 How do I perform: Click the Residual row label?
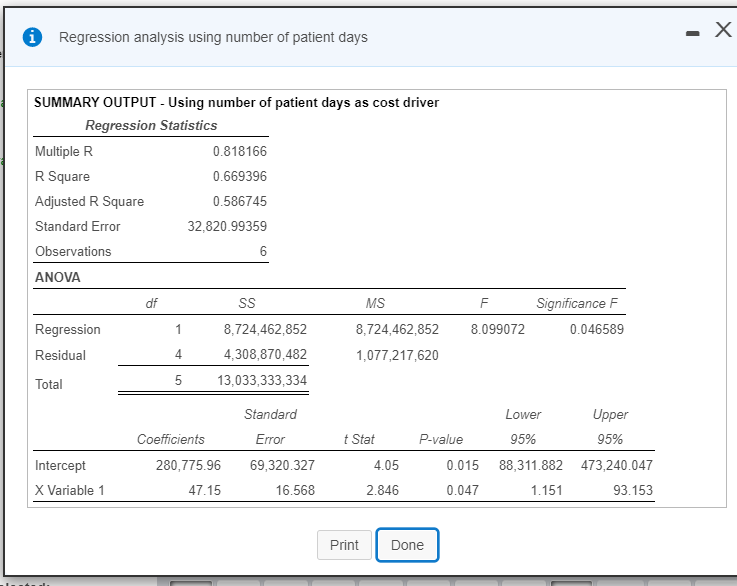[60, 355]
